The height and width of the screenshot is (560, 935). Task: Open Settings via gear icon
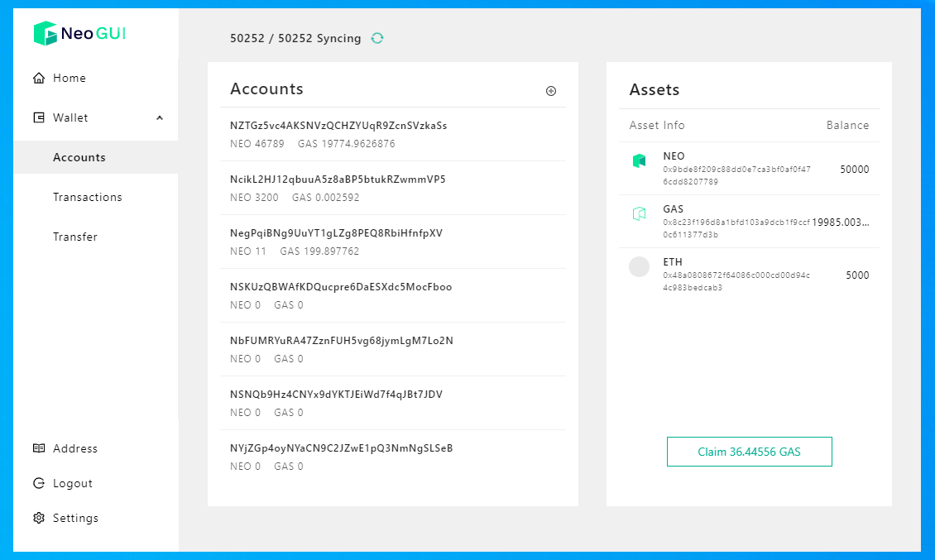pyautogui.click(x=39, y=518)
